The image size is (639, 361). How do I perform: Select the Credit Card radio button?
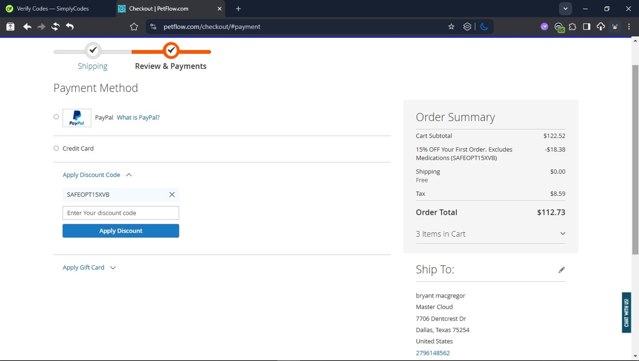coord(56,148)
